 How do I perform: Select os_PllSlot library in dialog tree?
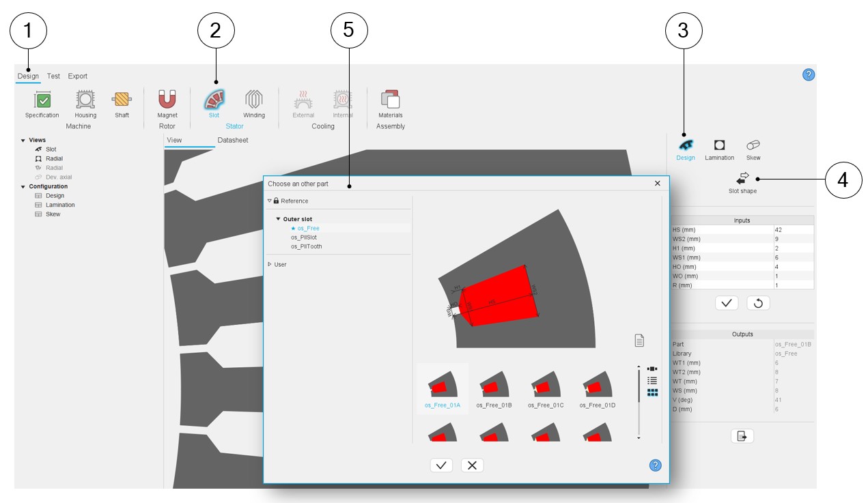point(304,238)
